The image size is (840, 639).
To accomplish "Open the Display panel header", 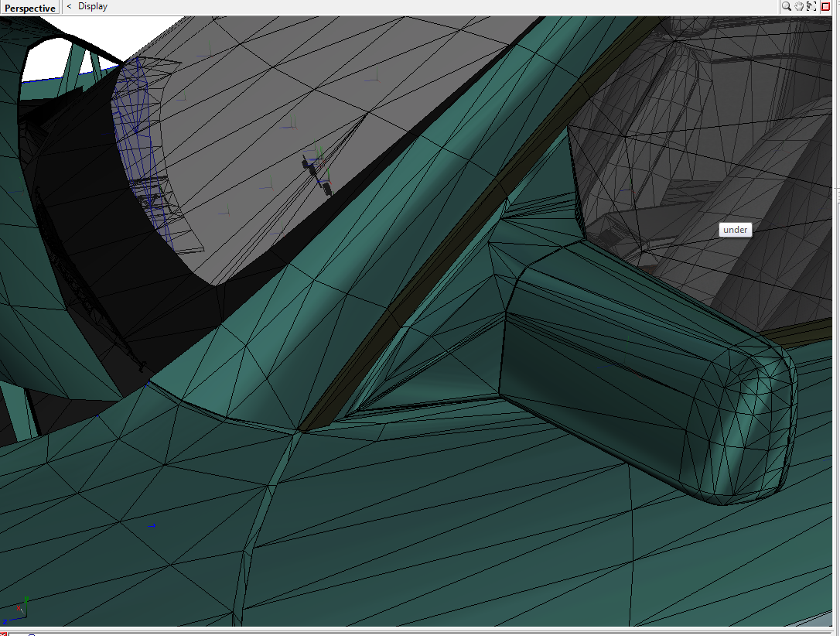I will [91, 6].
